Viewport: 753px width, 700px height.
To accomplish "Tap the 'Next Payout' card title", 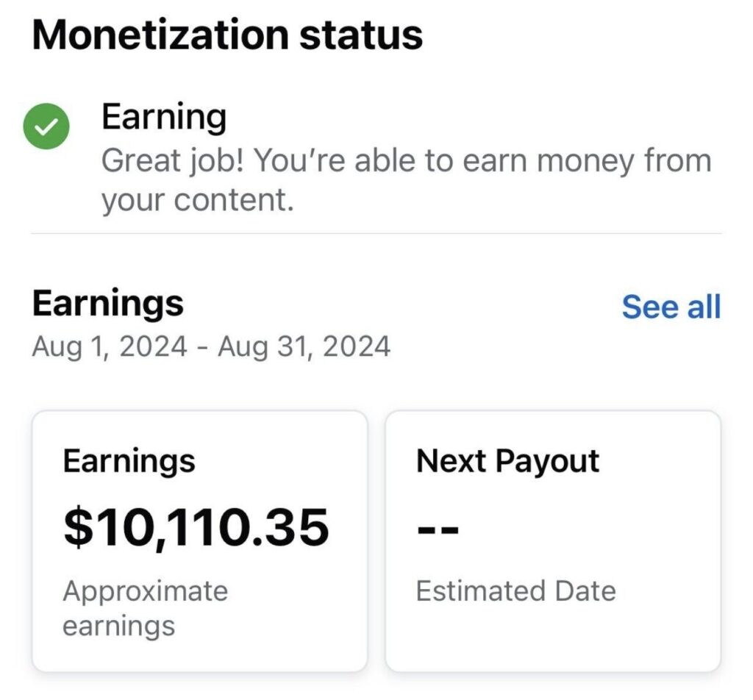I will click(x=507, y=462).
